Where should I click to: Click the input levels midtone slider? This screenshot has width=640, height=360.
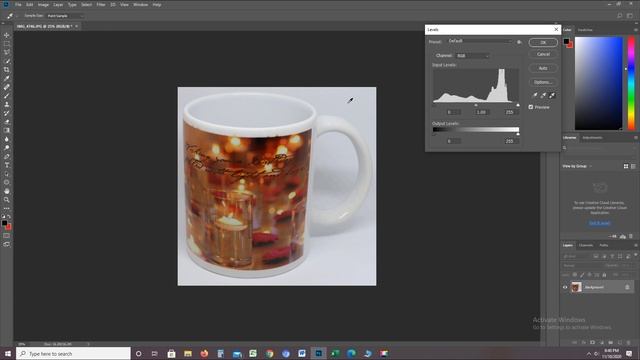click(x=476, y=105)
